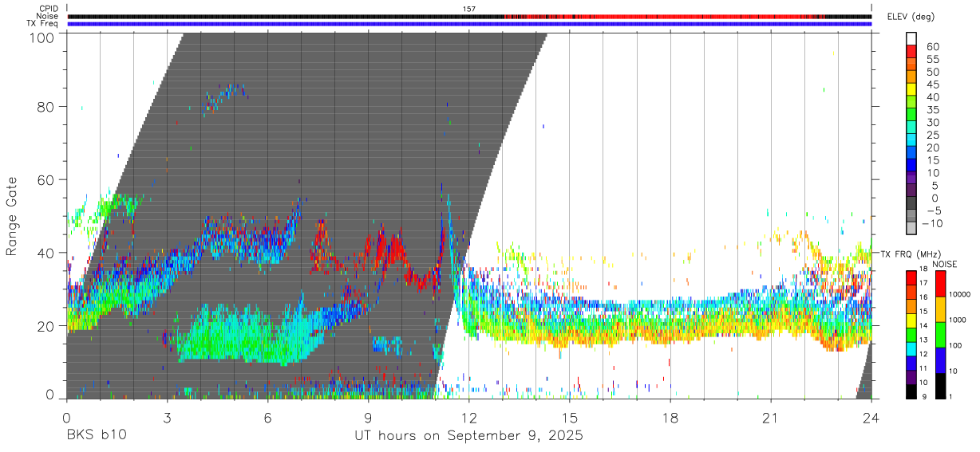Click the 60 label on ELEV colorbar
Image resolution: width=980 pixels, height=452 pixels.
point(931,46)
